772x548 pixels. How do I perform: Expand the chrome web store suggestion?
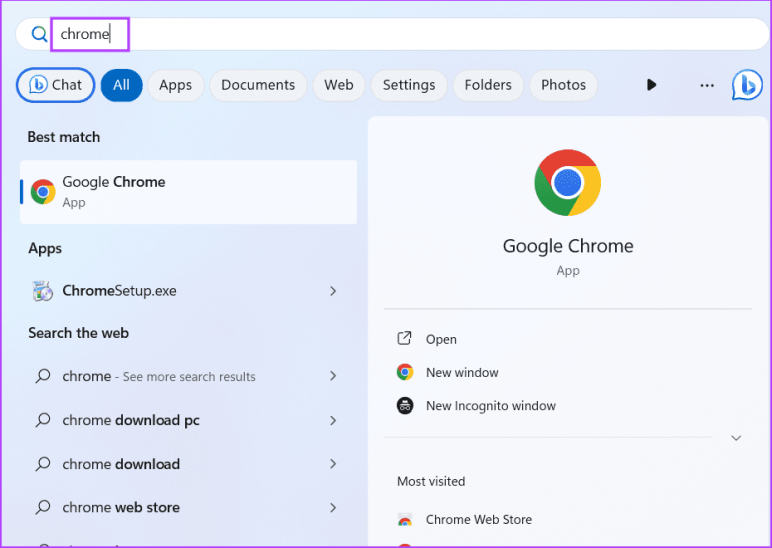pyautogui.click(x=333, y=508)
